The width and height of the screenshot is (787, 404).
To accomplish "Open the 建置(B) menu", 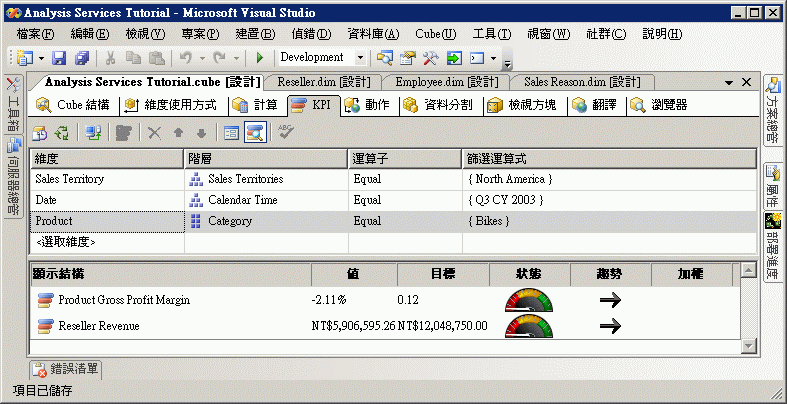I will [255, 34].
